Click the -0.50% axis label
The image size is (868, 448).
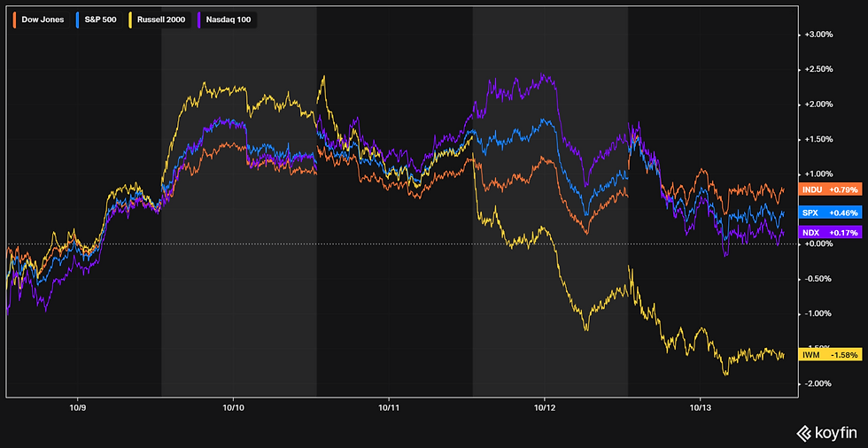click(818, 279)
